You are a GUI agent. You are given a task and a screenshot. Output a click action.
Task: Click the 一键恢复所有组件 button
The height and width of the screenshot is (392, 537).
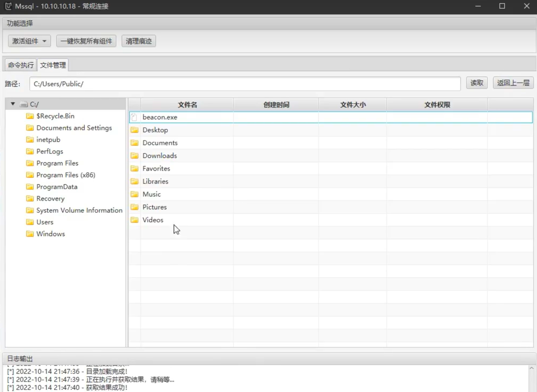point(86,41)
